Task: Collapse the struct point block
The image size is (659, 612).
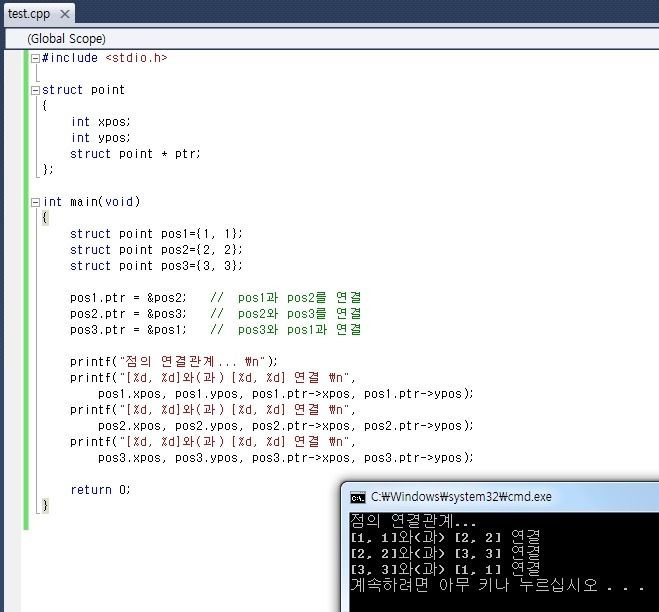Action: [x=35, y=90]
